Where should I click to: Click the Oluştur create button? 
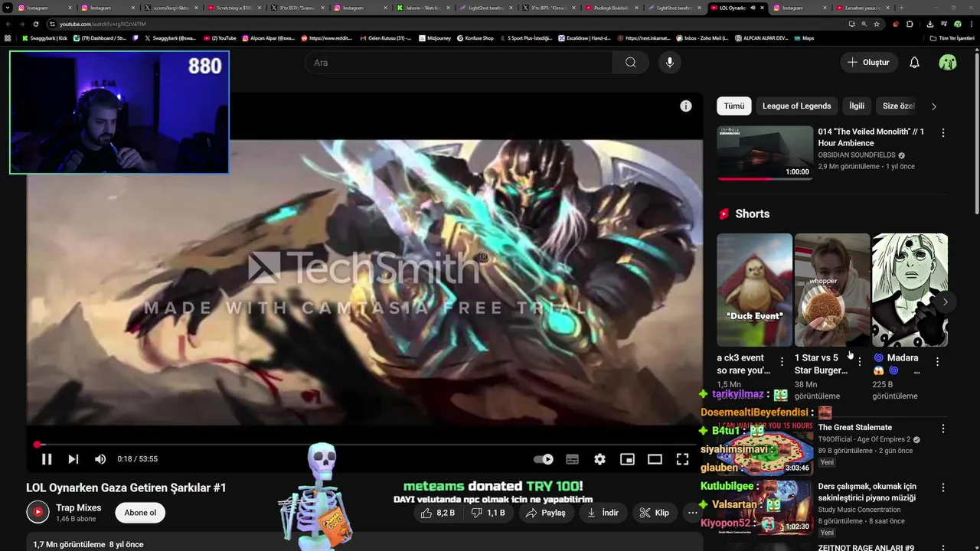tap(868, 63)
